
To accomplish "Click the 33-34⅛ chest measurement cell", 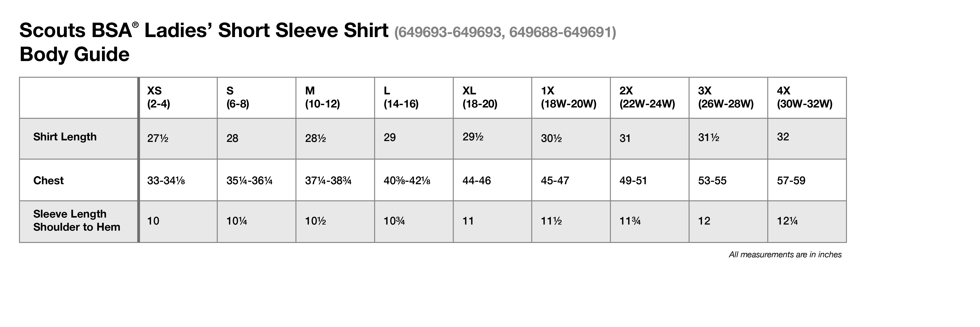I will point(166,181).
